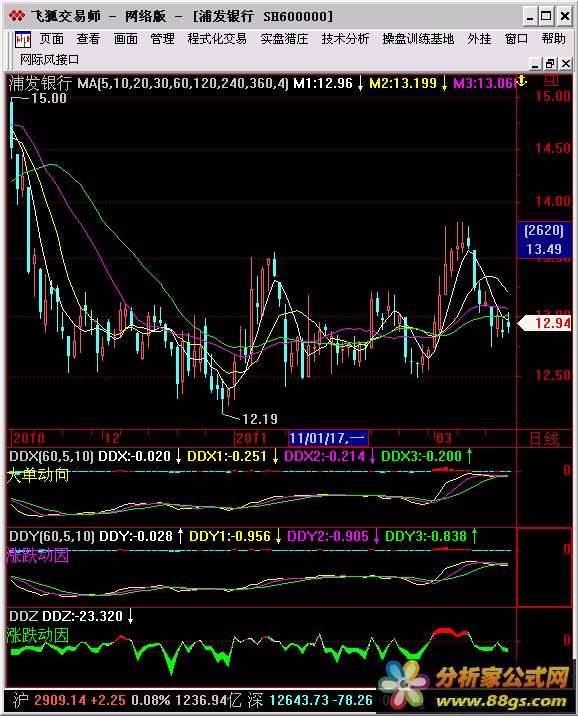Minimize the inner chart window

tap(535, 63)
